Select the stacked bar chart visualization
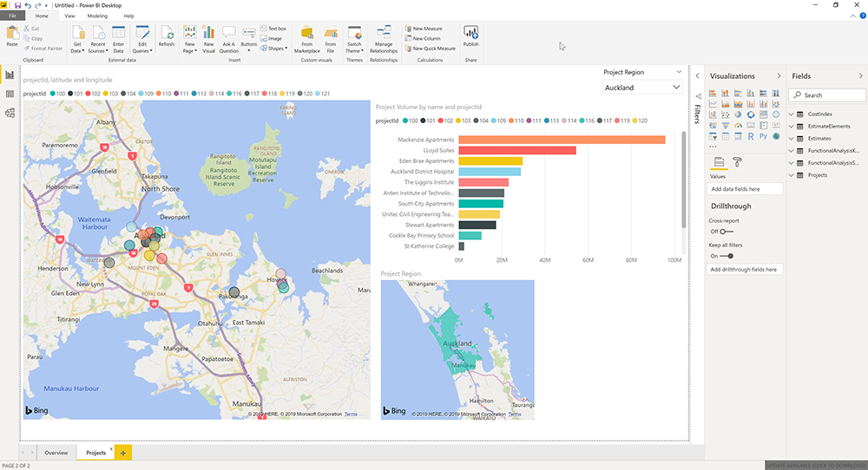This screenshot has width=868, height=470. [713, 93]
